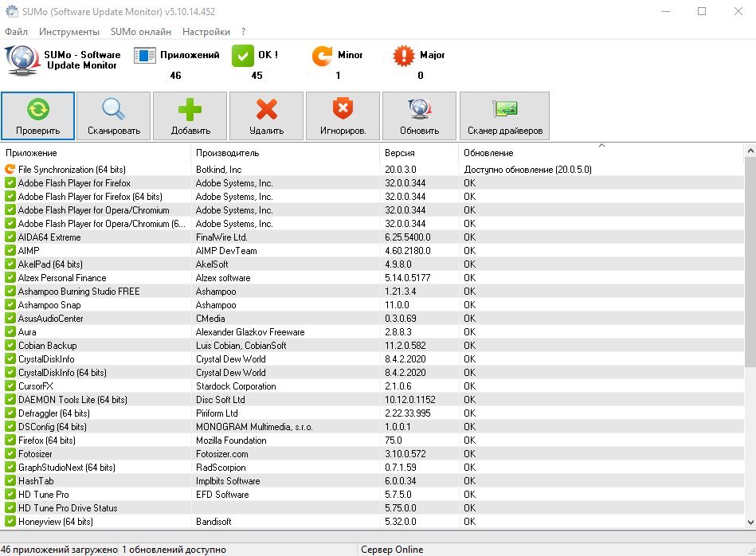
Task: Click the Major red alert icon
Action: point(405,56)
